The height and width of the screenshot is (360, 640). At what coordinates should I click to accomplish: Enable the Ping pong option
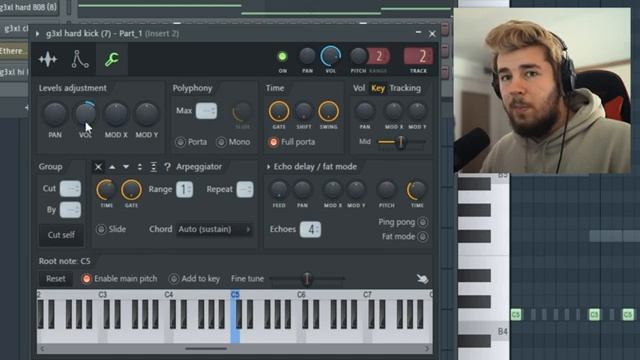point(423,222)
